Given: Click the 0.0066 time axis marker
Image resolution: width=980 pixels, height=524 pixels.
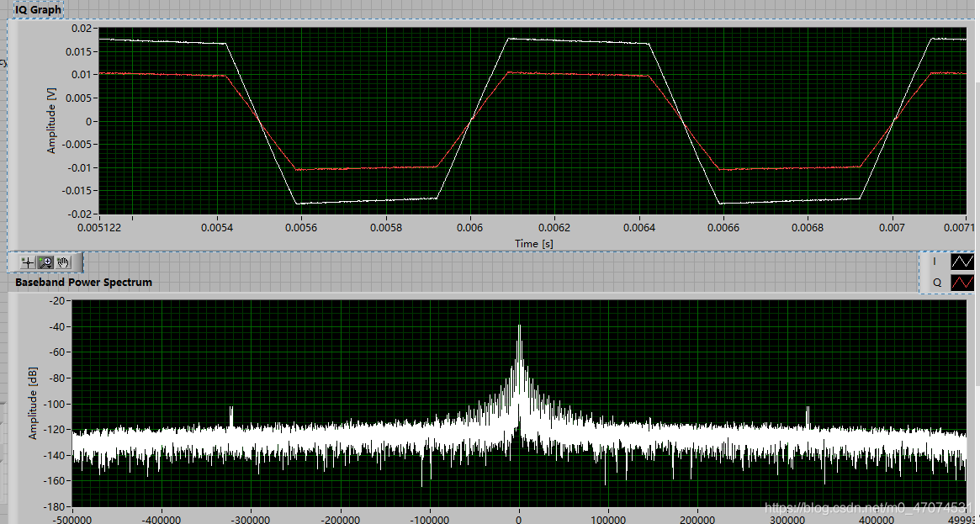Looking at the screenshot, I should pyautogui.click(x=723, y=228).
